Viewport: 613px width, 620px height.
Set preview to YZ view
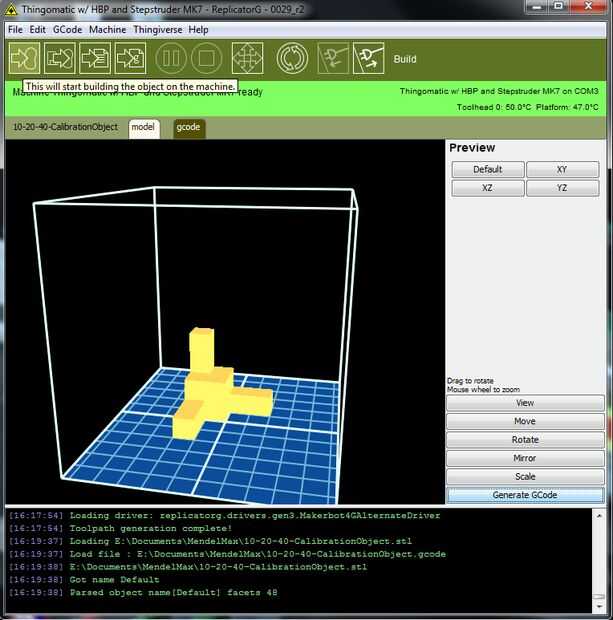tap(562, 188)
